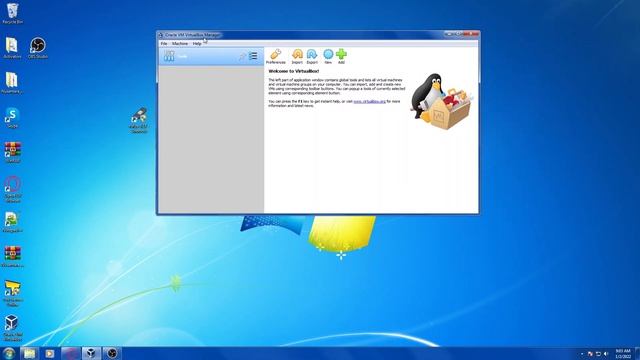This screenshot has height=360, width=640.
Task: Click the Opera GX taskbar button
Action: click(71, 353)
